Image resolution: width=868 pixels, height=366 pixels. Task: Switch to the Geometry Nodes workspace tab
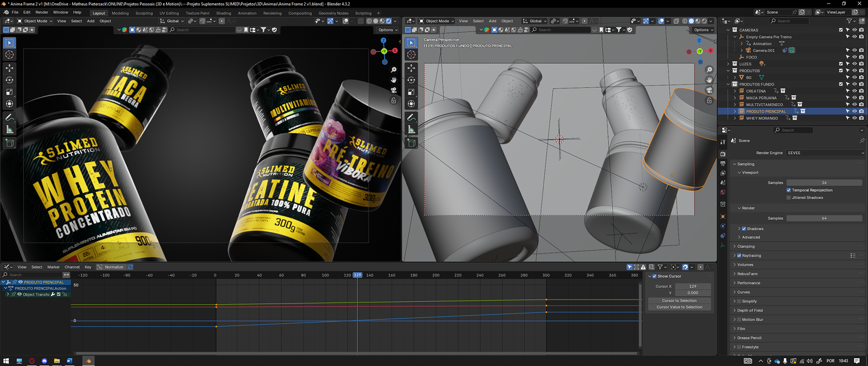(x=333, y=13)
